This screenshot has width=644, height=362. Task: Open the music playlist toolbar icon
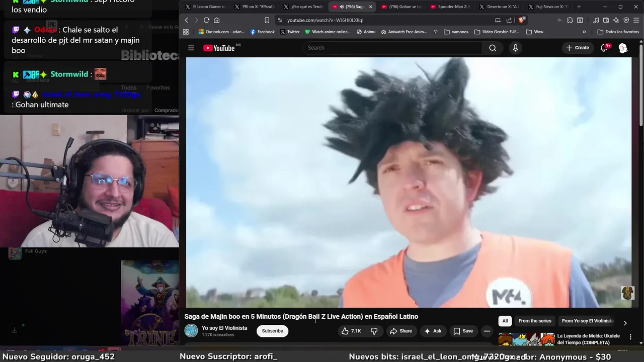(596, 20)
